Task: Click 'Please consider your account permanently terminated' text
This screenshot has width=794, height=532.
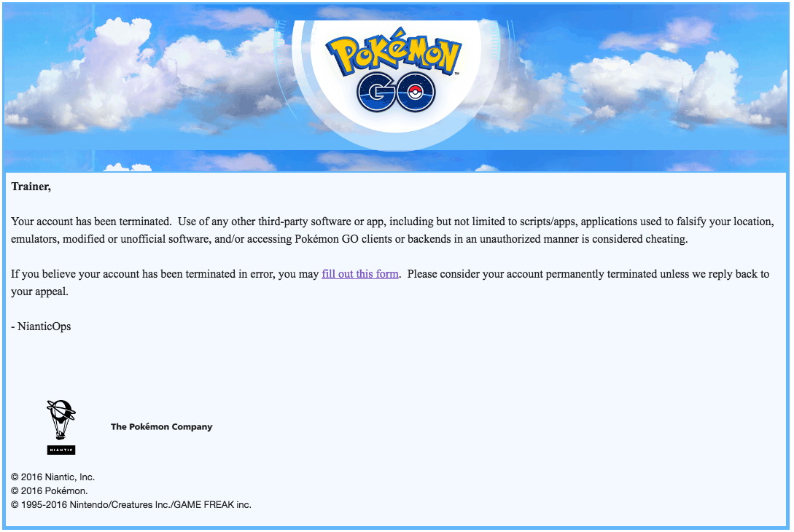Action: pyautogui.click(x=532, y=274)
